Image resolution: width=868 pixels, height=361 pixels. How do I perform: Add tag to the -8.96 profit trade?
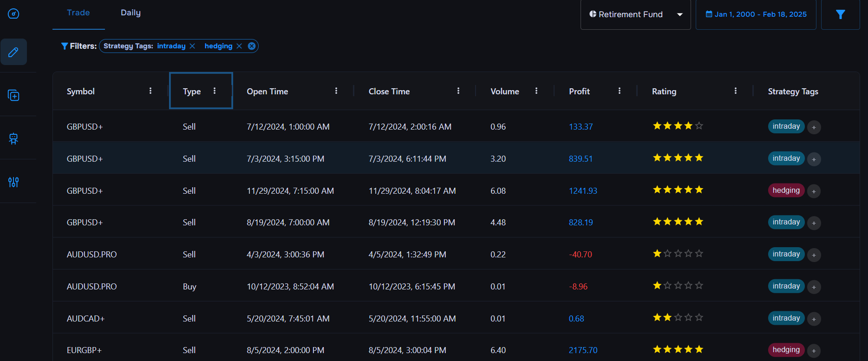coord(814,287)
